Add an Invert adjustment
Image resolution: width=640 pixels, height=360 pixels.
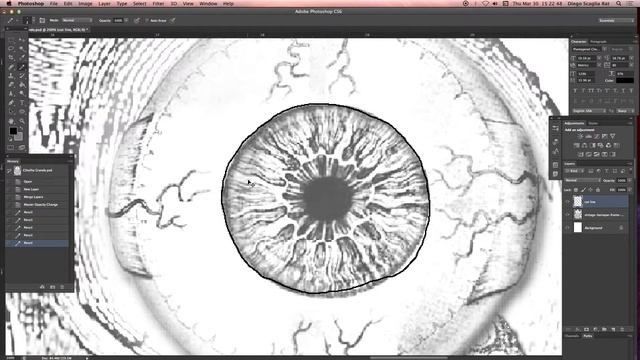[580, 154]
